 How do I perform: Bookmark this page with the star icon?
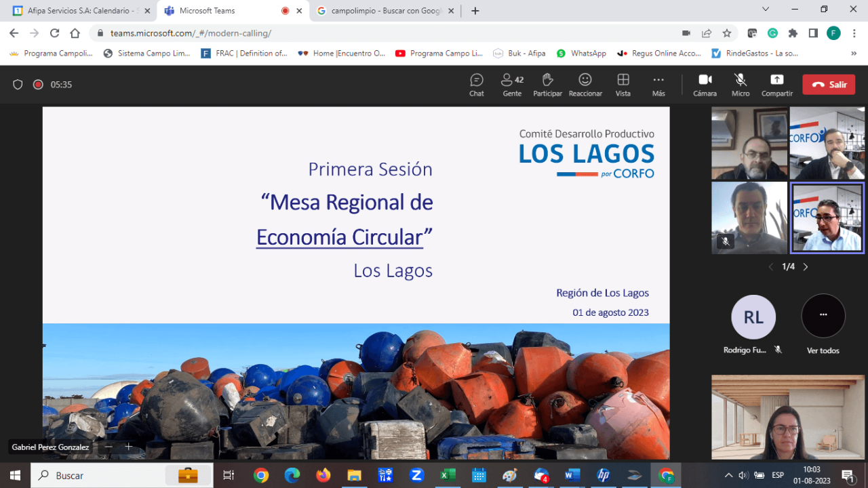[x=727, y=33]
